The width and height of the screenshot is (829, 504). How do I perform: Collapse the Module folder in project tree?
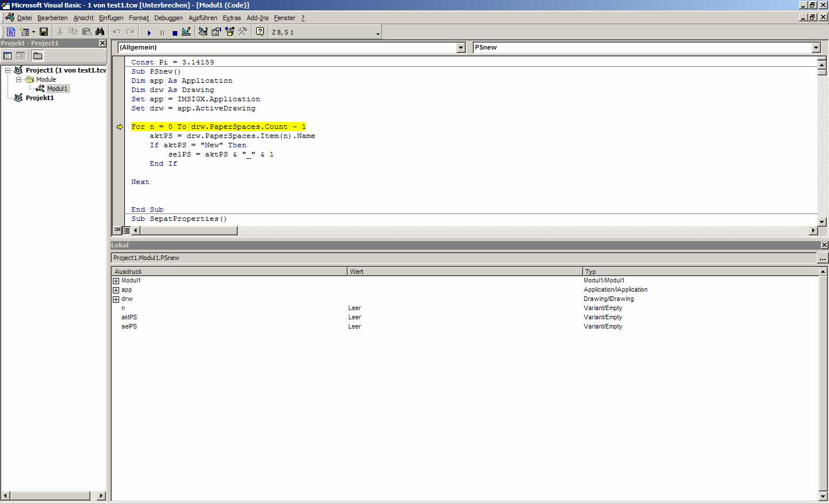18,79
